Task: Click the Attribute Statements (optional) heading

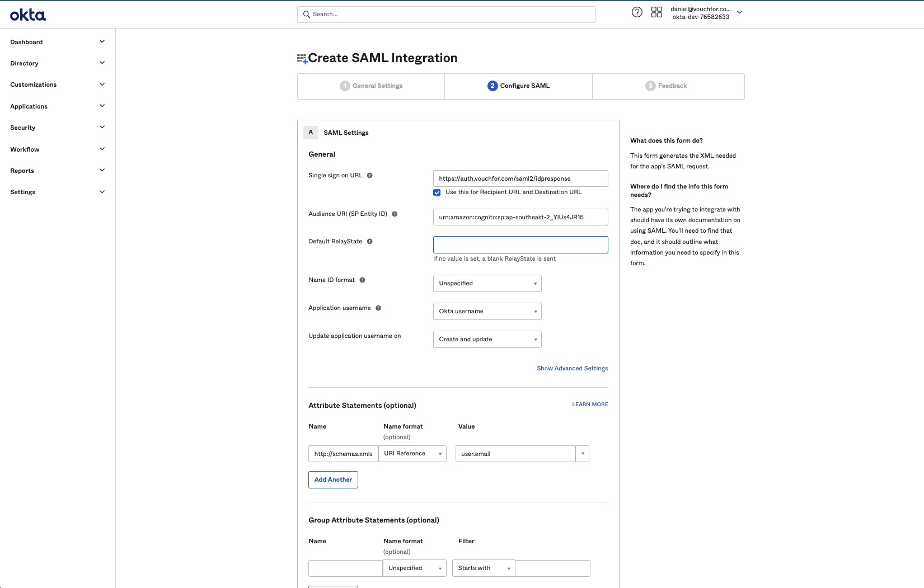Action: coord(362,406)
